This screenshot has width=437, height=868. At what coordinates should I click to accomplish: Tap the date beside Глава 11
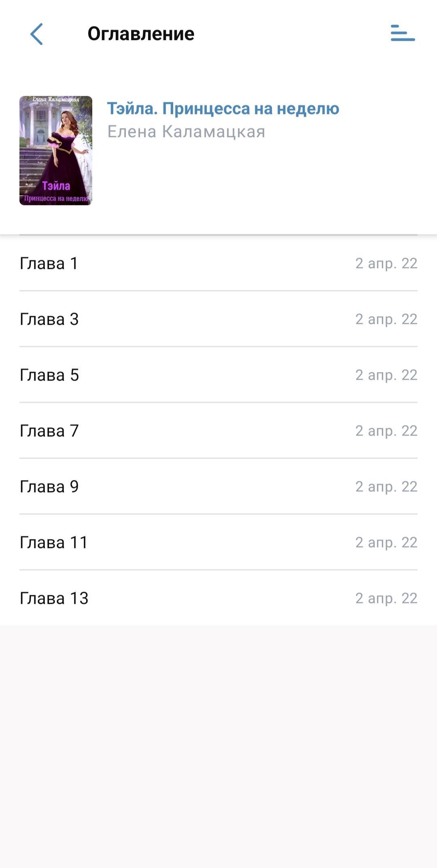click(x=386, y=542)
